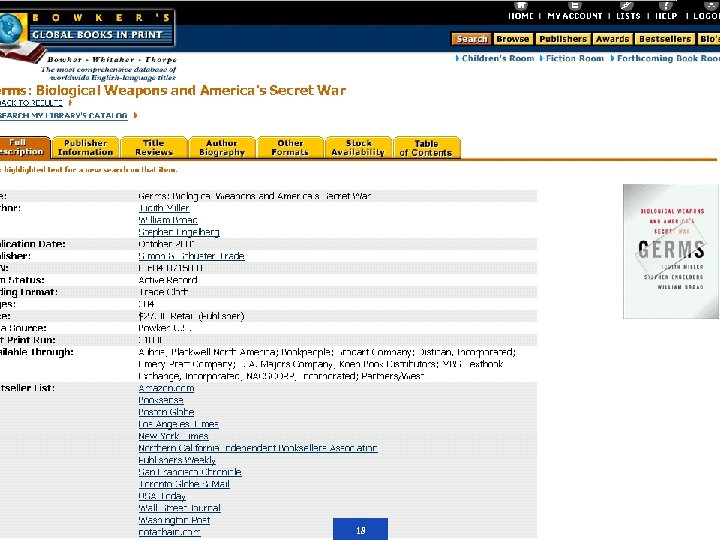Open the Publishers navigation button
The height and width of the screenshot is (540, 720).
pyautogui.click(x=563, y=39)
